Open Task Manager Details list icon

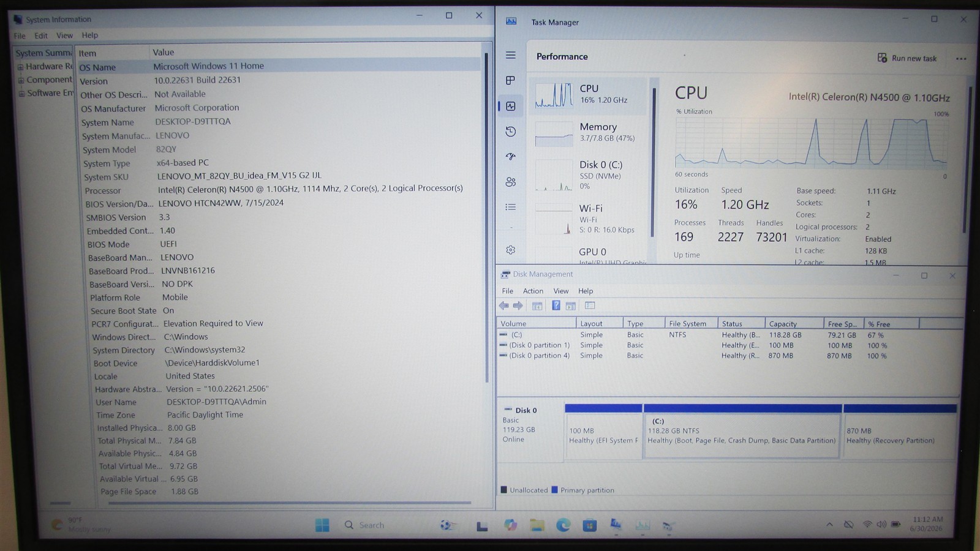[x=511, y=207]
